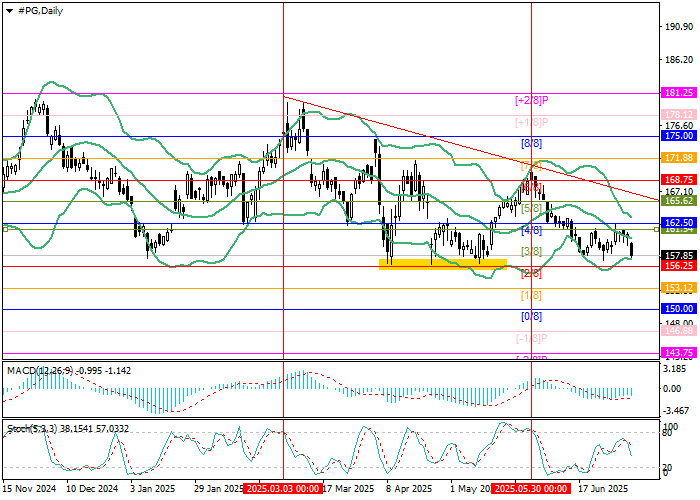Select the magenta 143.75 price tag
This screenshot has width=700, height=500.
point(679,353)
